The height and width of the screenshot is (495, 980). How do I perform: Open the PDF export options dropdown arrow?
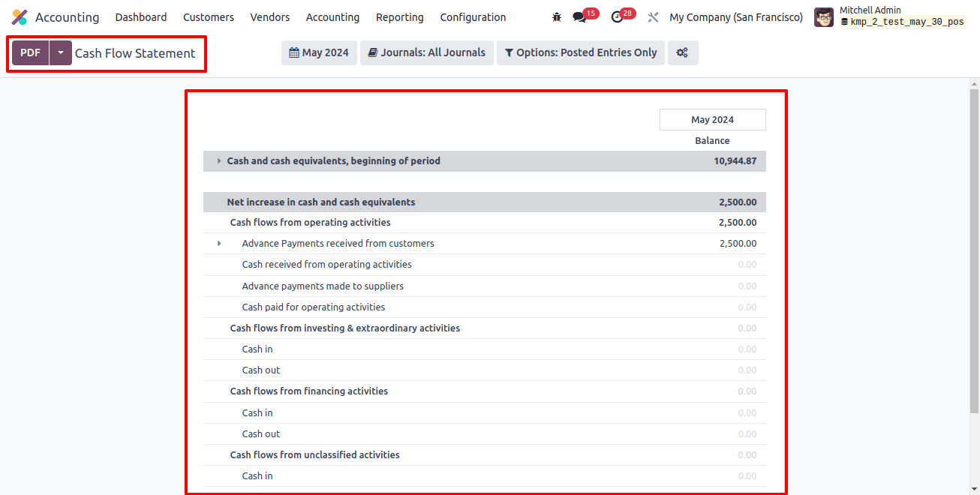(61, 52)
